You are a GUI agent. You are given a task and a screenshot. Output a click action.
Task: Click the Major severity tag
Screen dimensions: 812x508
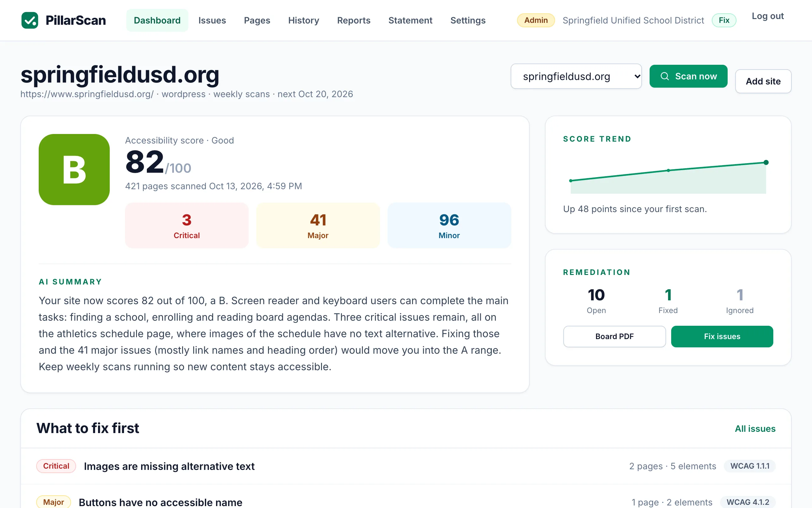[53, 502]
